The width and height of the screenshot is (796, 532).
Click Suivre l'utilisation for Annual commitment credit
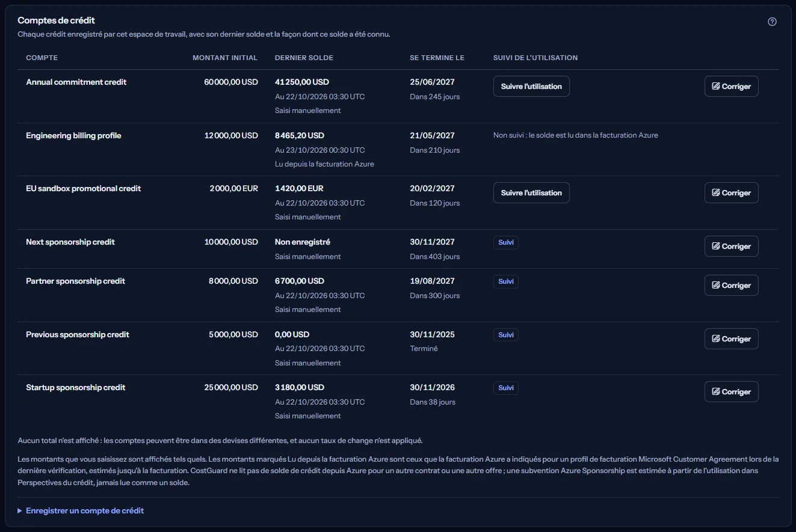(x=531, y=86)
